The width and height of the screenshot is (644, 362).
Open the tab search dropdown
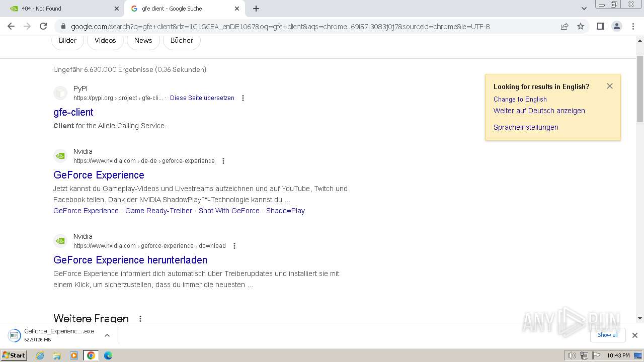pos(584,9)
